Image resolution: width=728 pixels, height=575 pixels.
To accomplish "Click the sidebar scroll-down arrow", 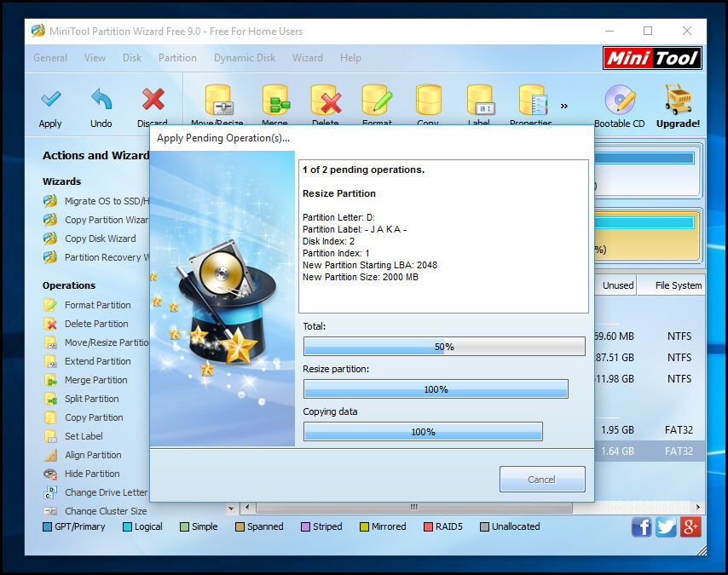I will click(x=231, y=509).
